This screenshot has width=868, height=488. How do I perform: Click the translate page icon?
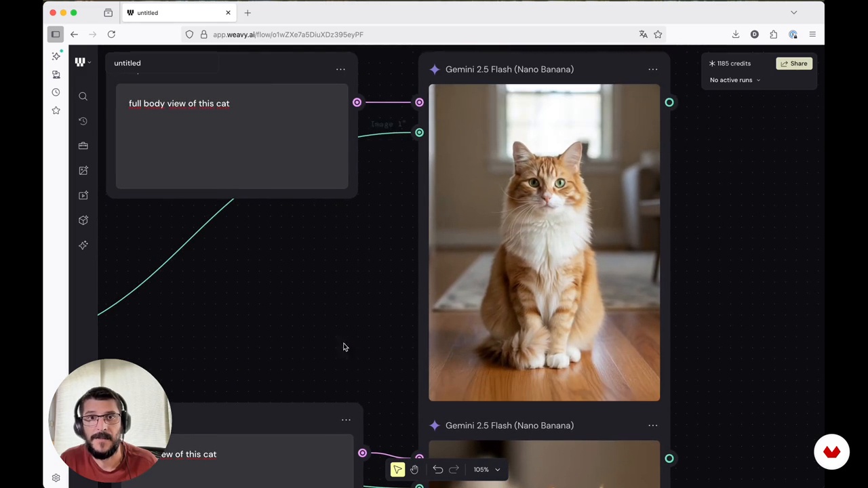coord(643,35)
